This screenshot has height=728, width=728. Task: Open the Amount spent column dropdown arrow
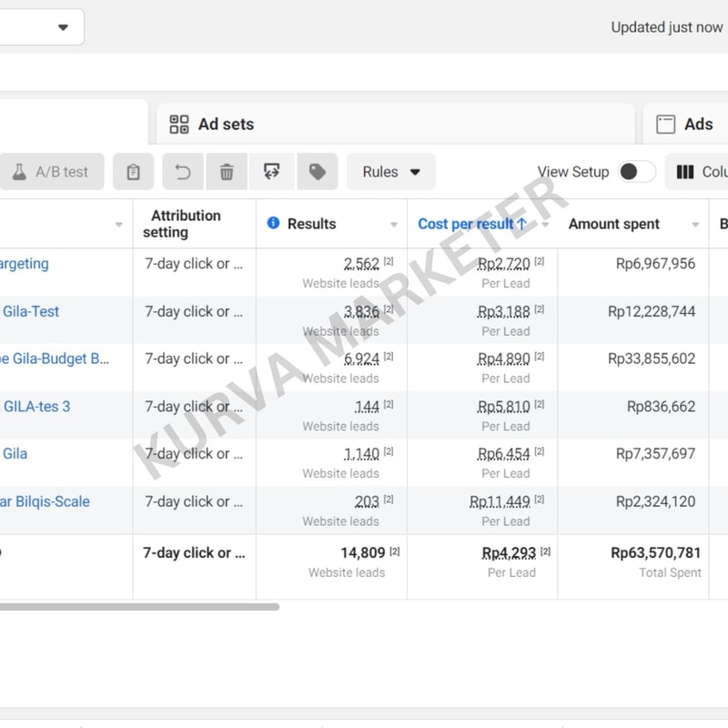point(695,225)
